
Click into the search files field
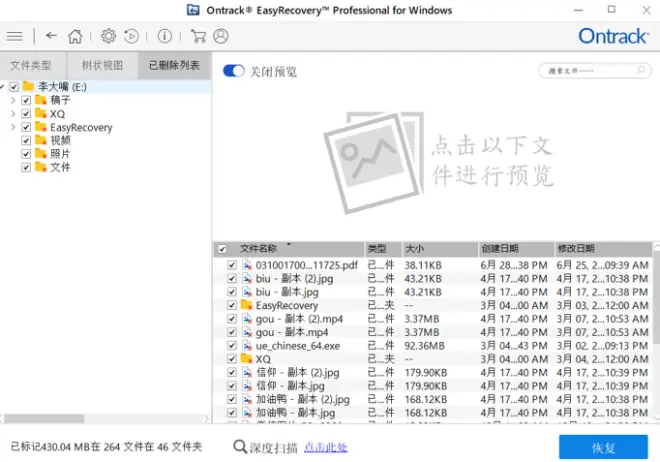click(x=594, y=70)
